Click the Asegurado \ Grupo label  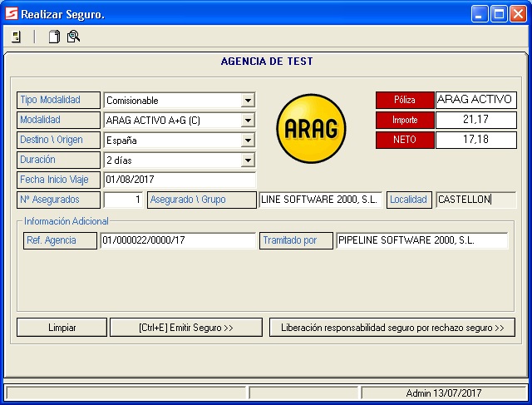point(201,200)
